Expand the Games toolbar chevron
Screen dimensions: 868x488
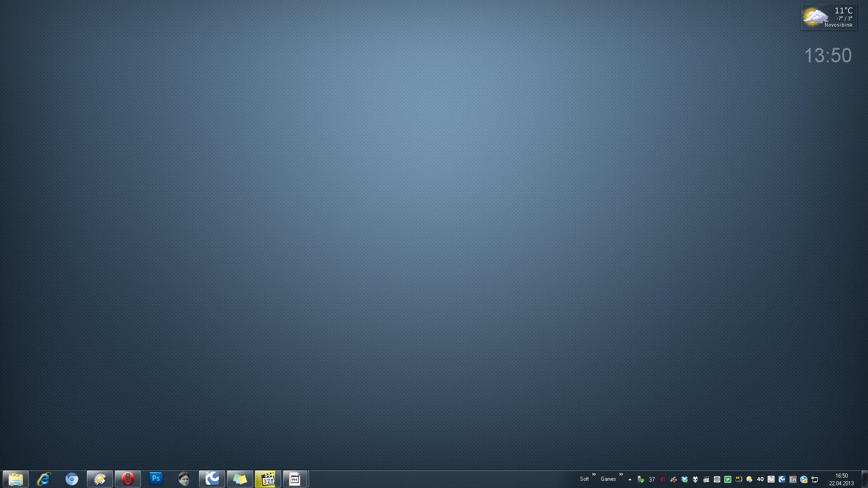click(621, 474)
